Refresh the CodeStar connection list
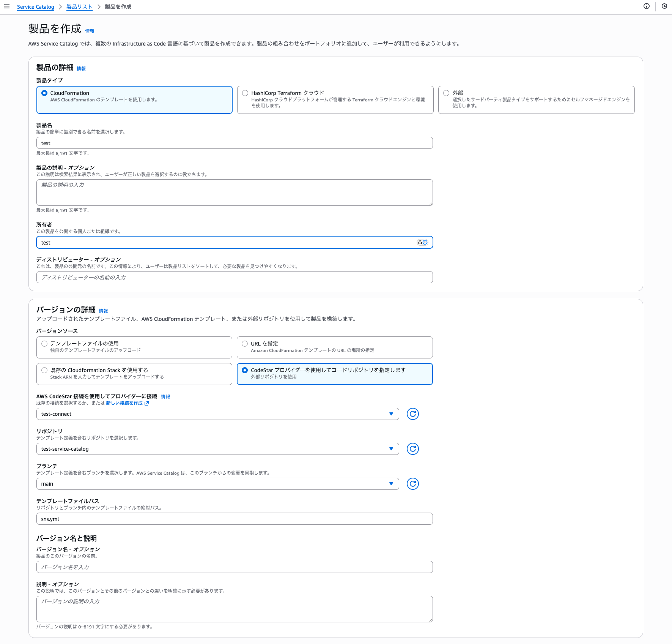 (412, 414)
